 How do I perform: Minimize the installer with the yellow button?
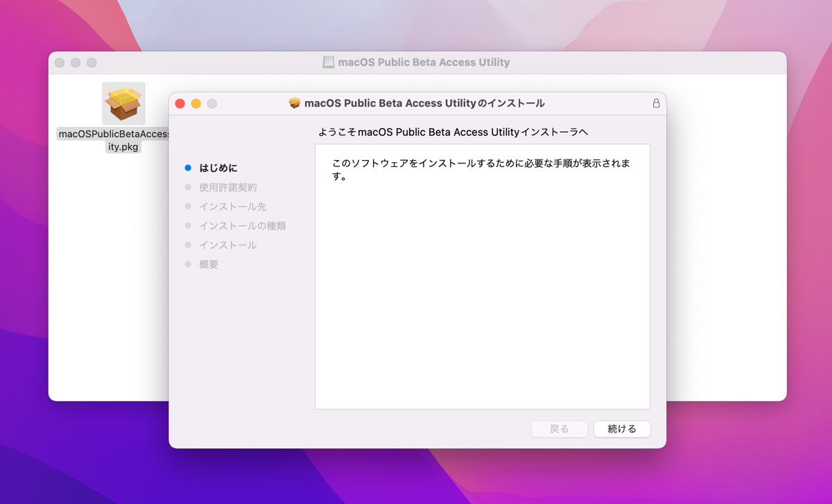[196, 103]
